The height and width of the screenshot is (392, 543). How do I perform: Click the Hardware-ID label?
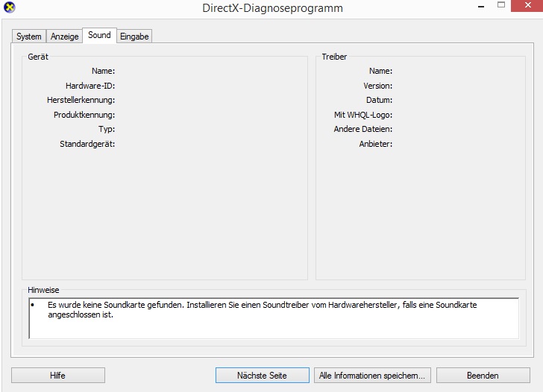[x=90, y=86]
